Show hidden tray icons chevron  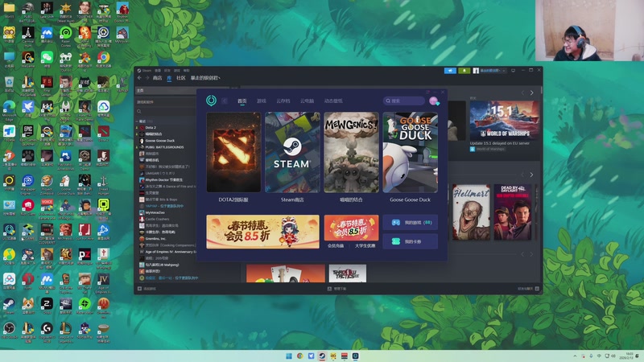575,356
